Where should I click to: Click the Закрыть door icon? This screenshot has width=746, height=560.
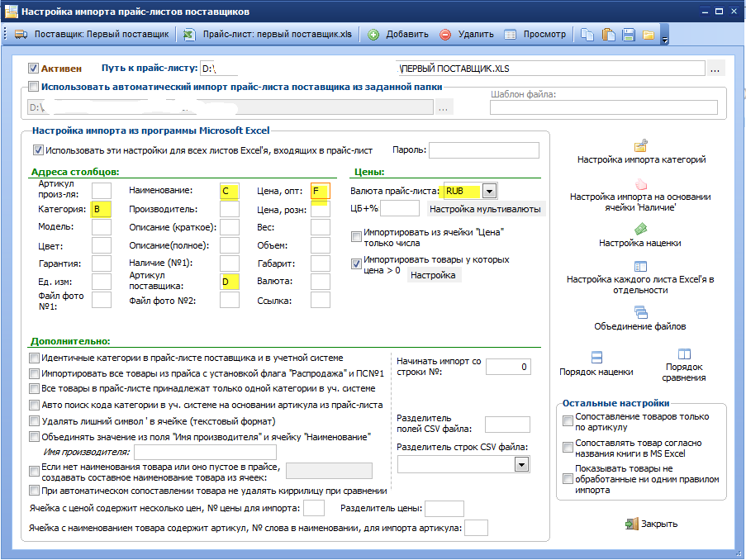pyautogui.click(x=632, y=524)
